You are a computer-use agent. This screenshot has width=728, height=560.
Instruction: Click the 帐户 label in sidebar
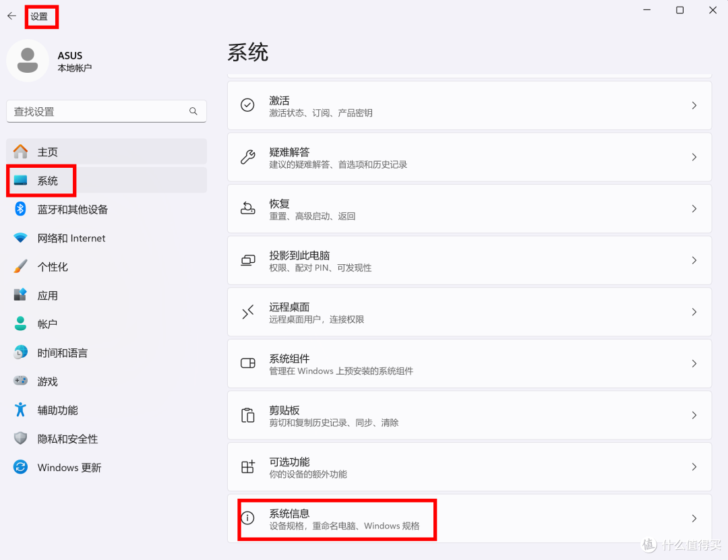(x=47, y=324)
